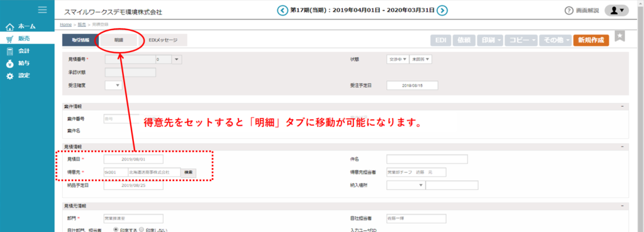Click the 得意先担当者 field
This screenshot has height=232, width=644.
416,172
